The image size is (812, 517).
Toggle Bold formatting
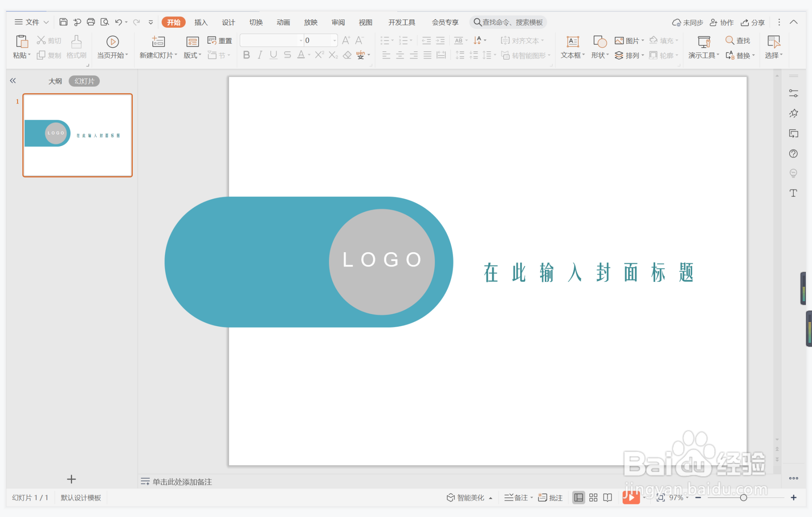click(246, 55)
